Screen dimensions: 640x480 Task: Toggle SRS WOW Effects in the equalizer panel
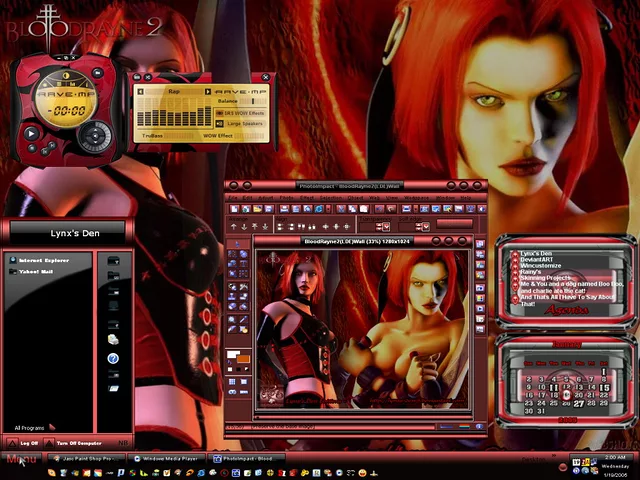(240, 113)
